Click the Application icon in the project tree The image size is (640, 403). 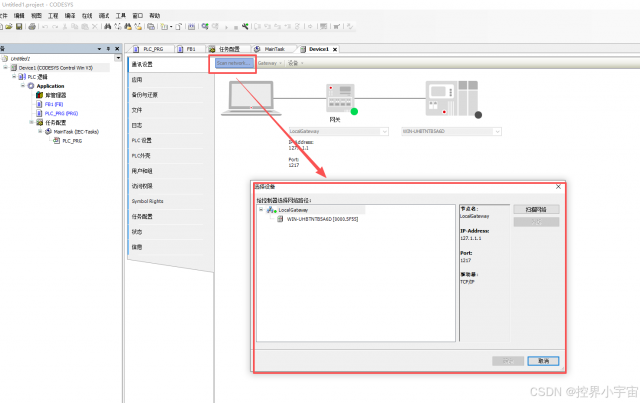(x=31, y=86)
